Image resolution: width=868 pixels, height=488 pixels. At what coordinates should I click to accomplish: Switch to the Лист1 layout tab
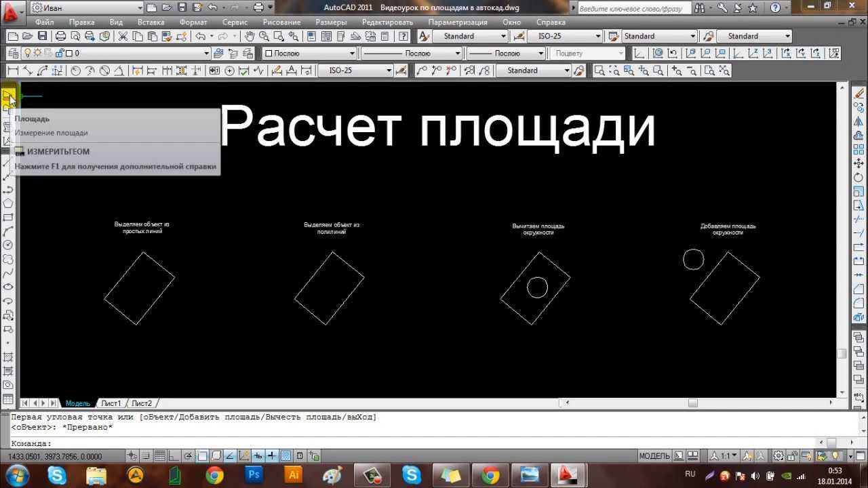click(111, 403)
